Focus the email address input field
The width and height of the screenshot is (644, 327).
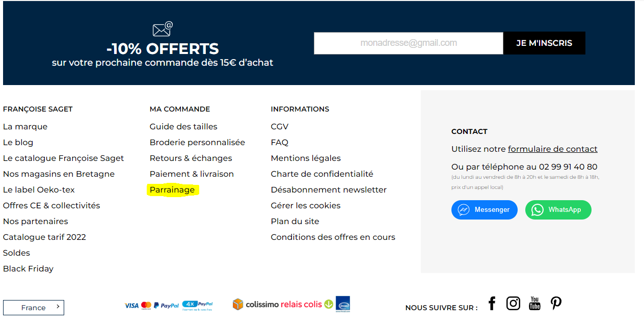[409, 43]
